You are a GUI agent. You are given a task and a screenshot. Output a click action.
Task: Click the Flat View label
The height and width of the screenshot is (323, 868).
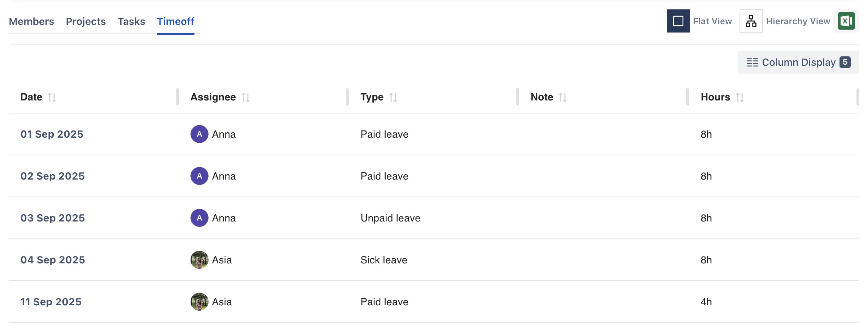713,21
